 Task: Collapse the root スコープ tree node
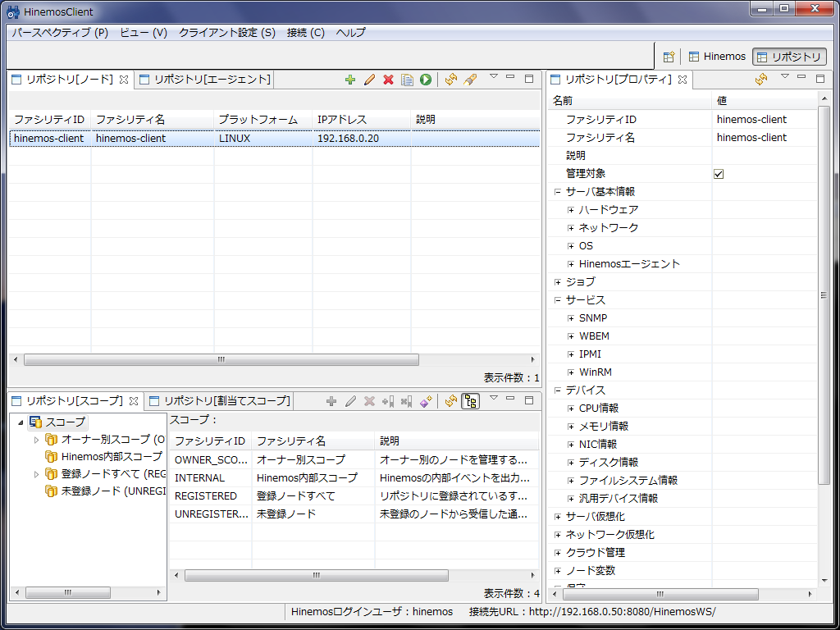[21, 422]
